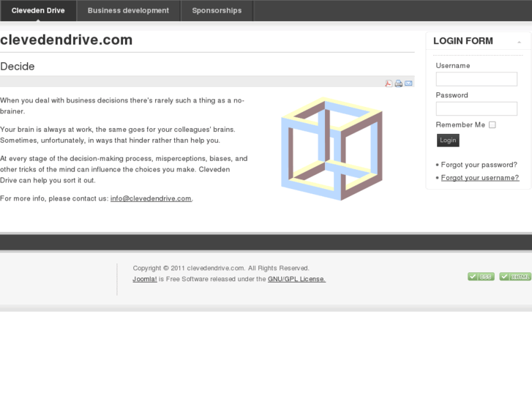Focus the Password input field
This screenshot has height=399, width=532.
(x=476, y=108)
